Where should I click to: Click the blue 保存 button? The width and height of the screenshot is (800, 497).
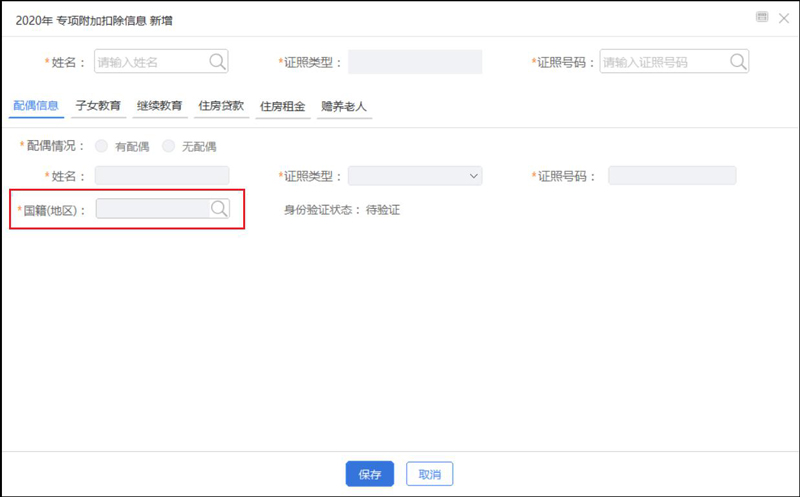click(x=369, y=474)
